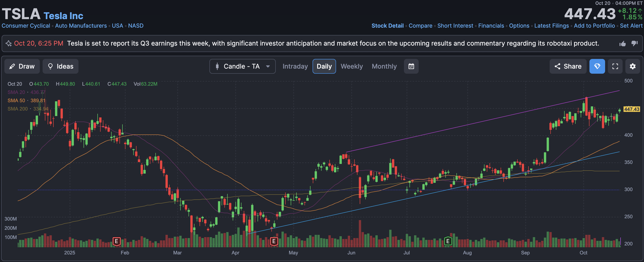Click the blue diamond premium icon
The image size is (644, 262).
coord(597,66)
